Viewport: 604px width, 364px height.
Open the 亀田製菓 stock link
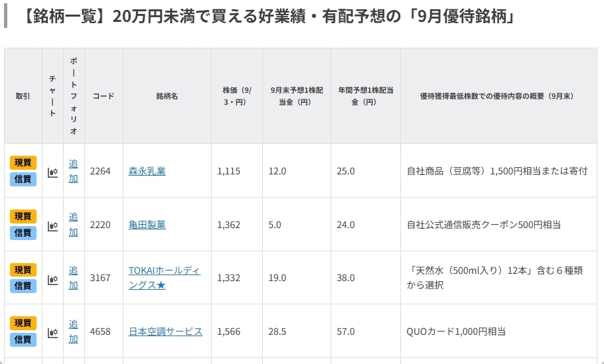click(x=147, y=225)
